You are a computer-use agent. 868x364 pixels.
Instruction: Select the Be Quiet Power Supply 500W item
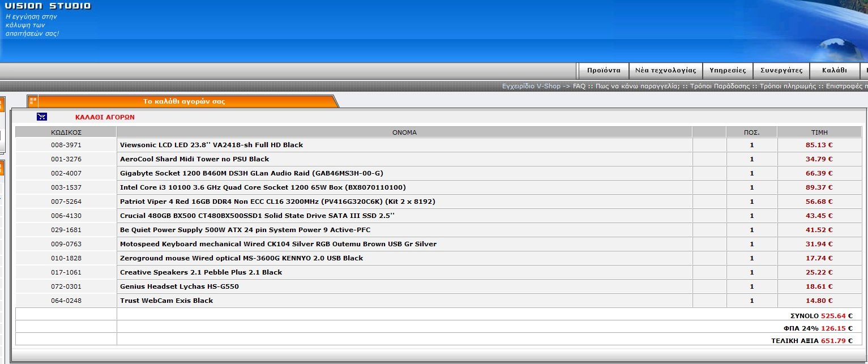tap(245, 230)
